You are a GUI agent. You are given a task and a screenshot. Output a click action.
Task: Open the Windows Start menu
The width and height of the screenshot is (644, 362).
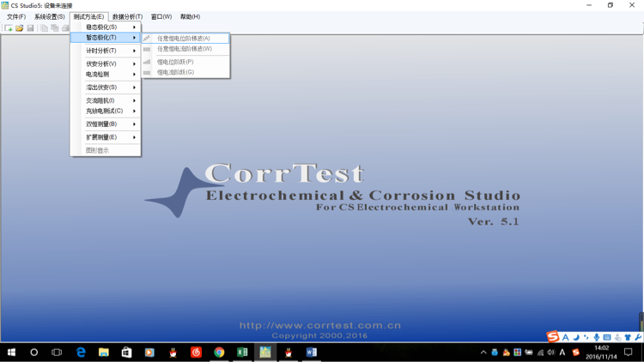tap(11, 353)
